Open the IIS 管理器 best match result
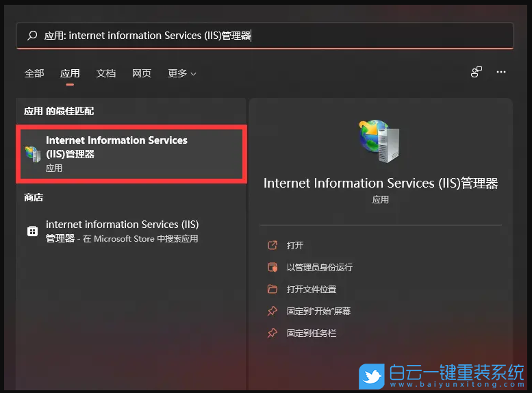Image resolution: width=532 pixels, height=393 pixels. point(131,154)
